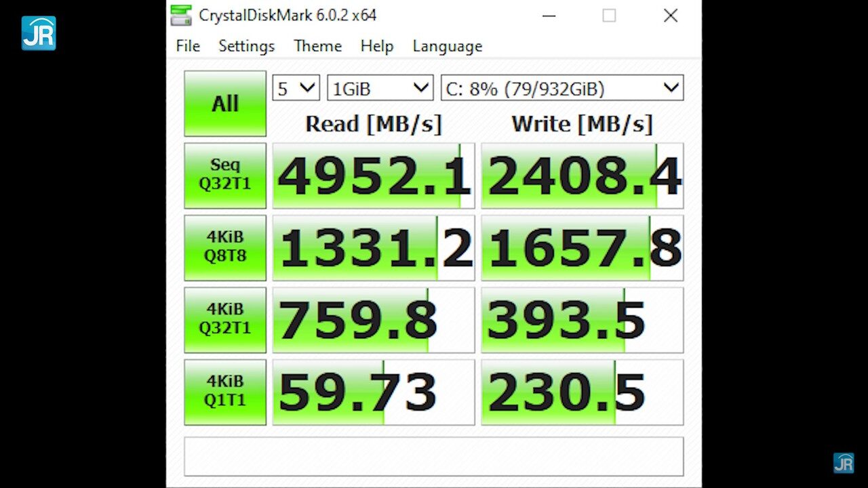Open the Theme menu
This screenshot has width=868, height=488.
tap(317, 46)
